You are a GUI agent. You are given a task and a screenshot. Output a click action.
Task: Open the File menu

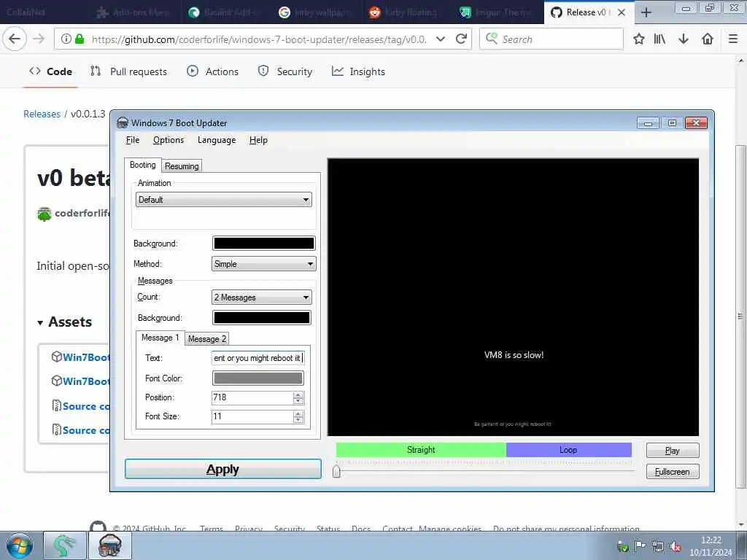point(133,140)
